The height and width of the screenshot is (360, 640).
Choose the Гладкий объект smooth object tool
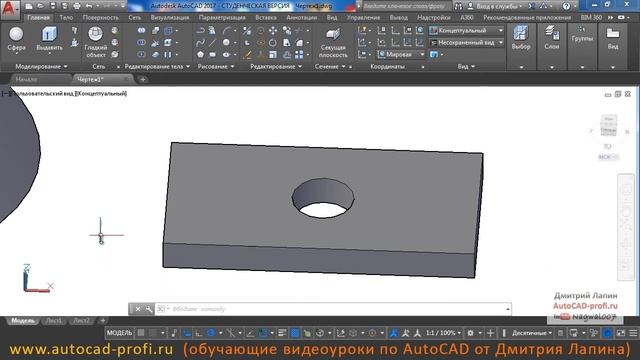[96, 42]
